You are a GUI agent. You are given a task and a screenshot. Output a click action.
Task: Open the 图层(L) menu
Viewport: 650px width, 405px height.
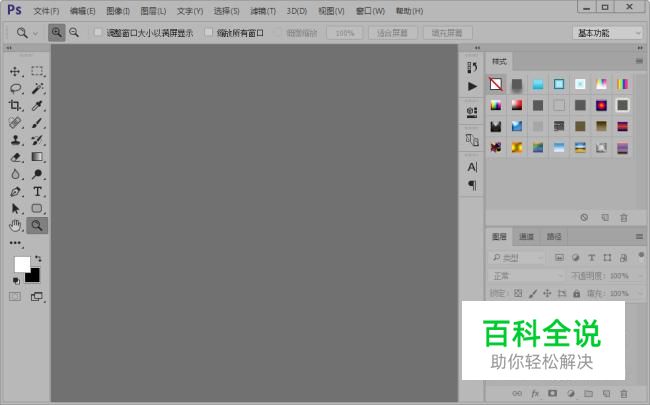[153, 11]
